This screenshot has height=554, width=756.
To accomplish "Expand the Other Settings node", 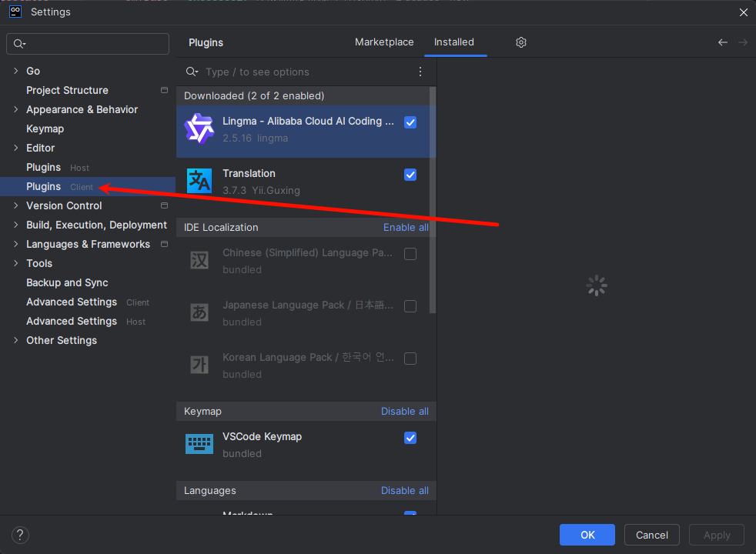I will tap(16, 340).
